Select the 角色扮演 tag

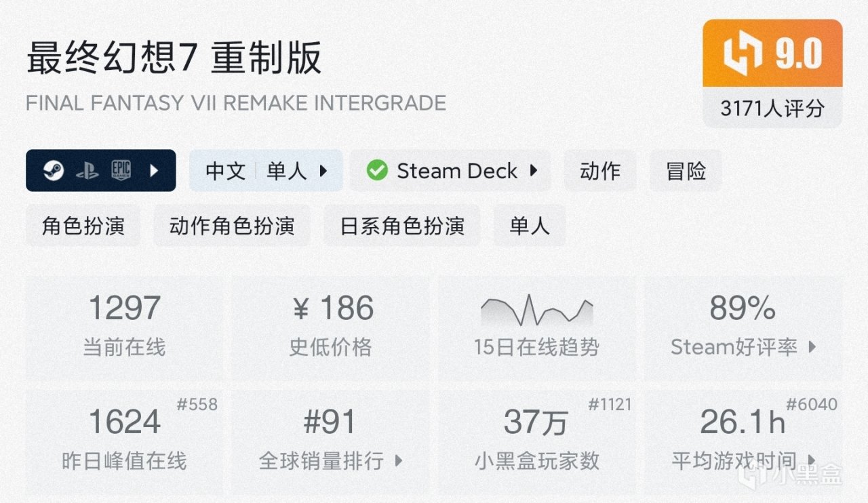(x=83, y=226)
